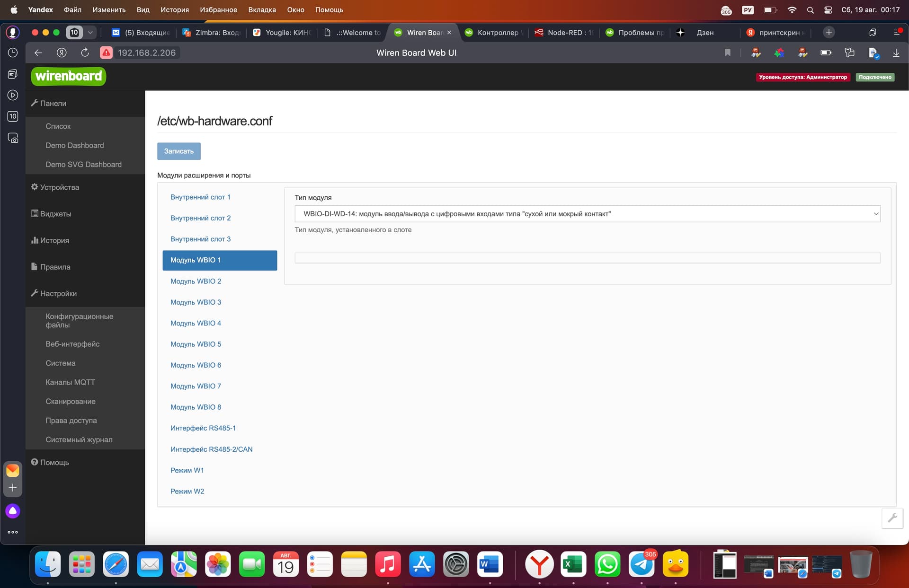Viewport: 909px width, 588px height.
Task: Click the Уровень доступа: Администратор badge
Action: (x=802, y=77)
